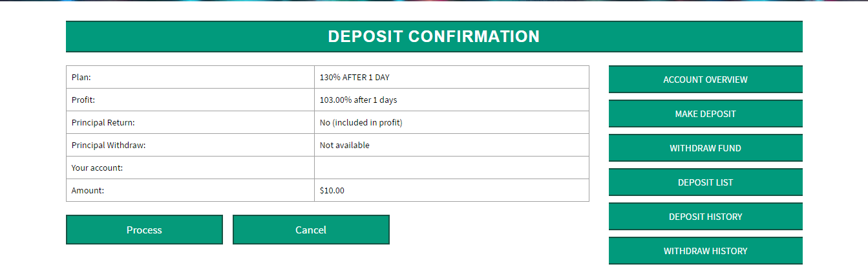Click the Amount label cell
This screenshot has width=868, height=271.
[87, 190]
